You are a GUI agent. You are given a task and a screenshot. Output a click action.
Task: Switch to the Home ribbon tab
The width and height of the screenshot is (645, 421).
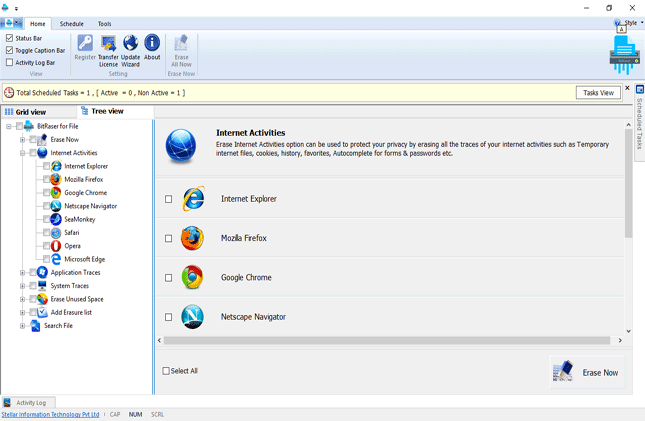(x=37, y=24)
